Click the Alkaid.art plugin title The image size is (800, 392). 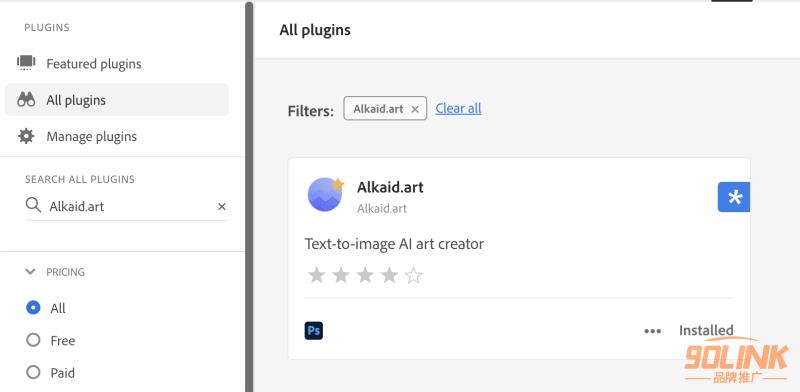(x=390, y=187)
